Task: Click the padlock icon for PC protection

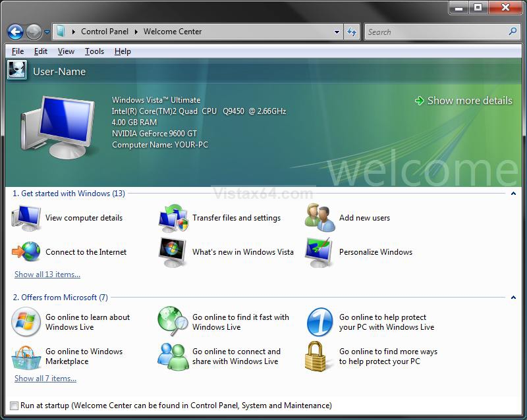Action: point(316,357)
